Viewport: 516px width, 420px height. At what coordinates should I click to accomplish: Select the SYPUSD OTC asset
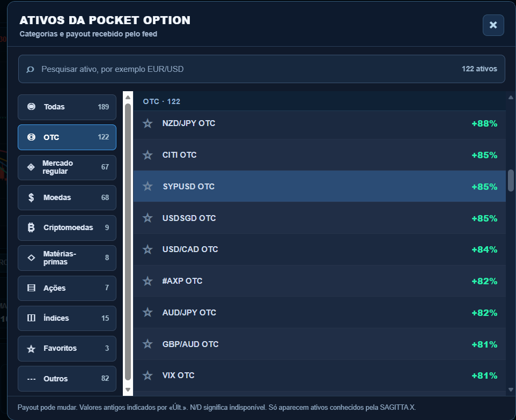tap(319, 186)
